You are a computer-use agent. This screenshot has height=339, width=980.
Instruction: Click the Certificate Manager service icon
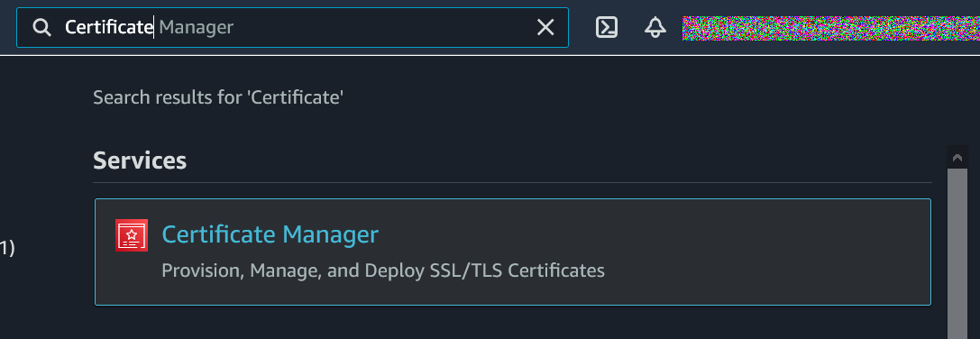132,235
